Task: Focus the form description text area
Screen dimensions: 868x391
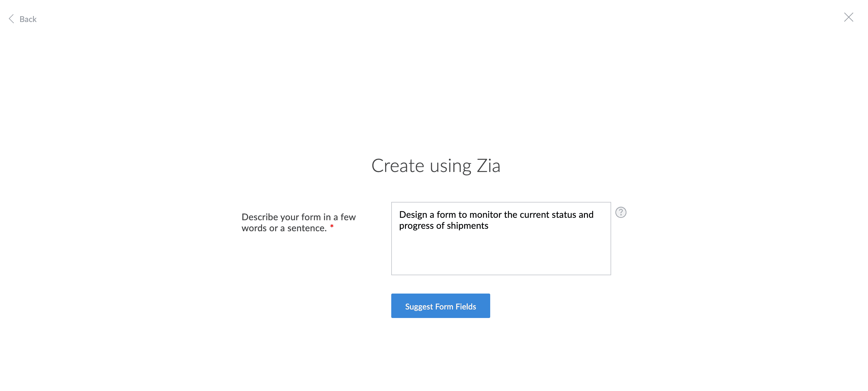Action: [x=501, y=239]
